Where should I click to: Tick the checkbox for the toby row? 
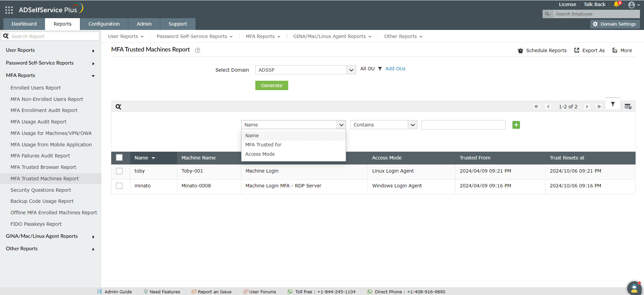pos(119,171)
